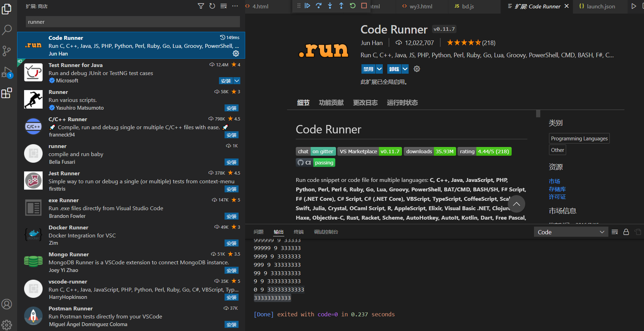This screenshot has height=331, width=644.
Task: Install the Runner extension by Yasuhiro Matsumoto
Action: pyautogui.click(x=232, y=108)
